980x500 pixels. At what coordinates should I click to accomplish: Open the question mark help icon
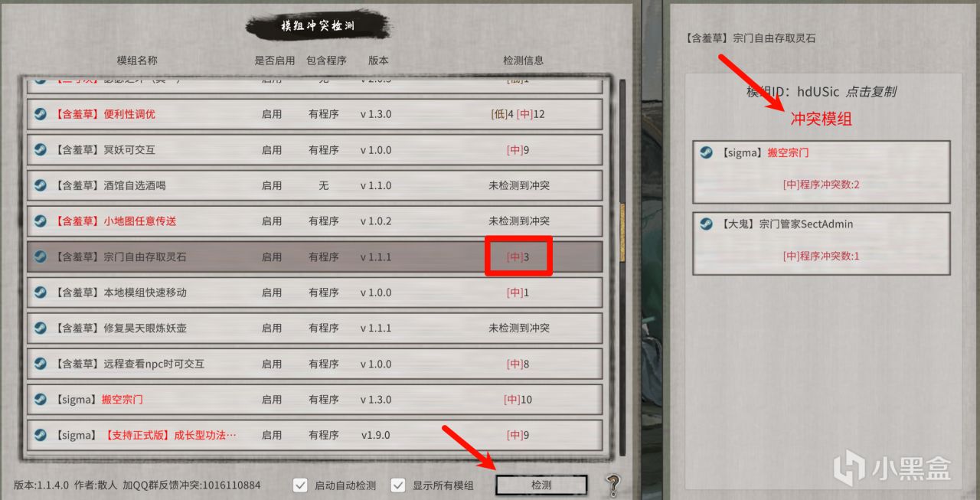tap(612, 485)
